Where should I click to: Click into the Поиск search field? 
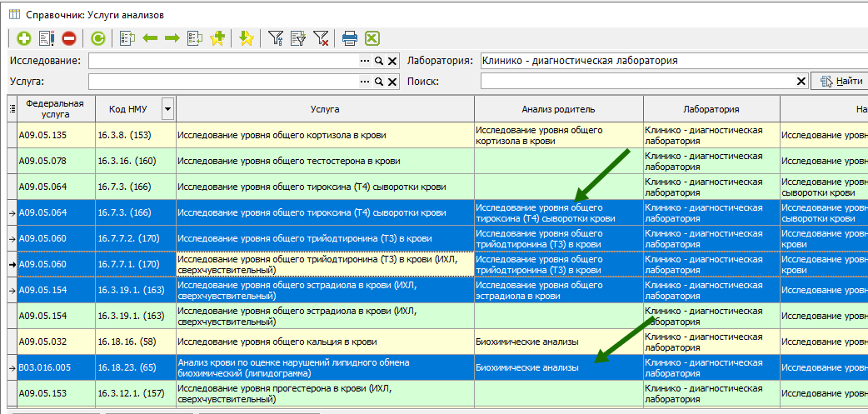637,82
